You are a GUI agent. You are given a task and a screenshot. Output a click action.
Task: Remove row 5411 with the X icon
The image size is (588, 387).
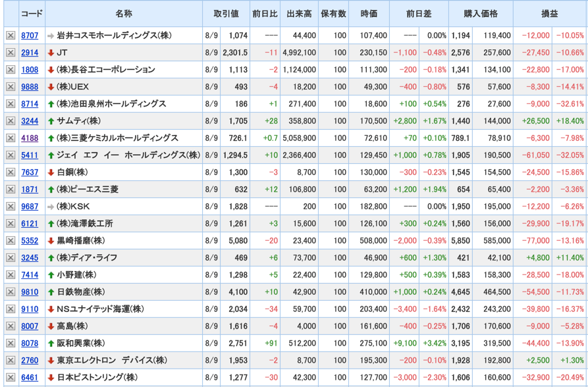click(x=11, y=155)
